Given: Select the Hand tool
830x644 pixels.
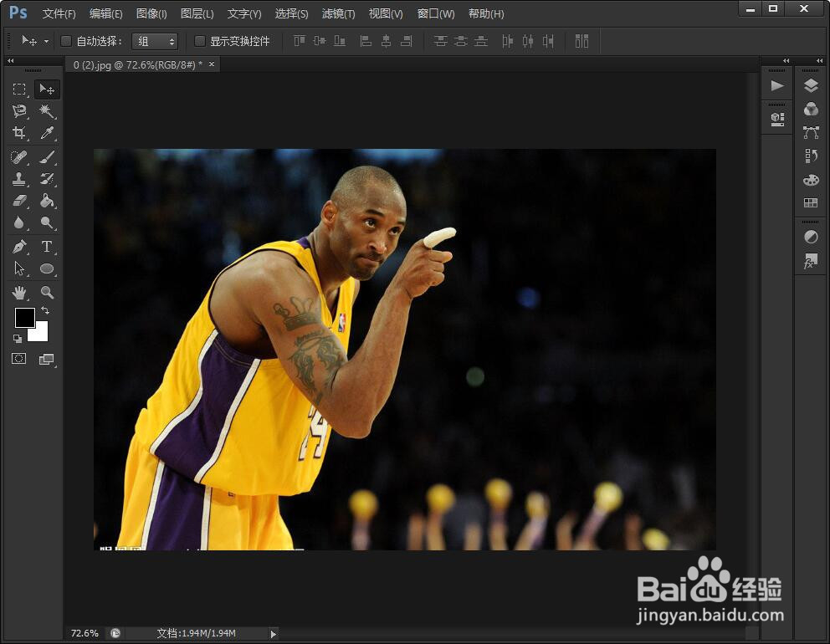Looking at the screenshot, I should click(19, 292).
